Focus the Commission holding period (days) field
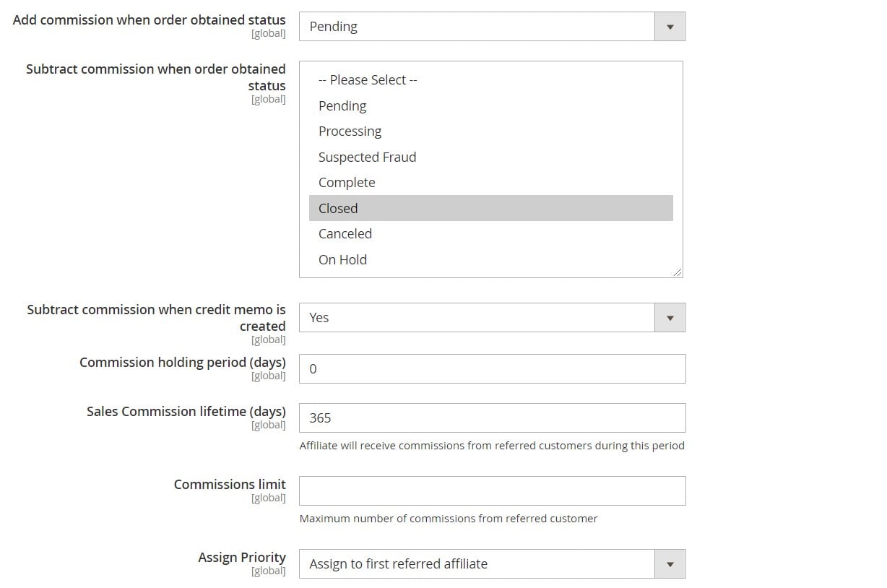Viewport: 887px width, 588px height. pos(492,369)
